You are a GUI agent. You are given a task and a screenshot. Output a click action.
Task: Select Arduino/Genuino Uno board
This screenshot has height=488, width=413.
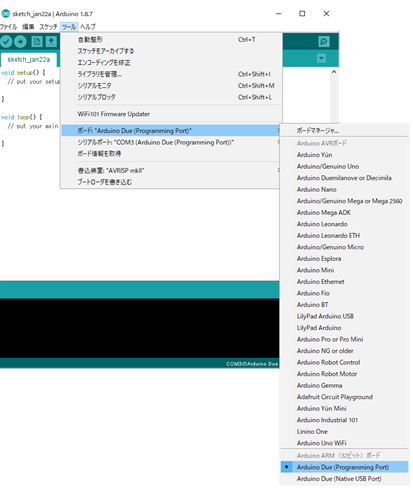[x=344, y=166]
